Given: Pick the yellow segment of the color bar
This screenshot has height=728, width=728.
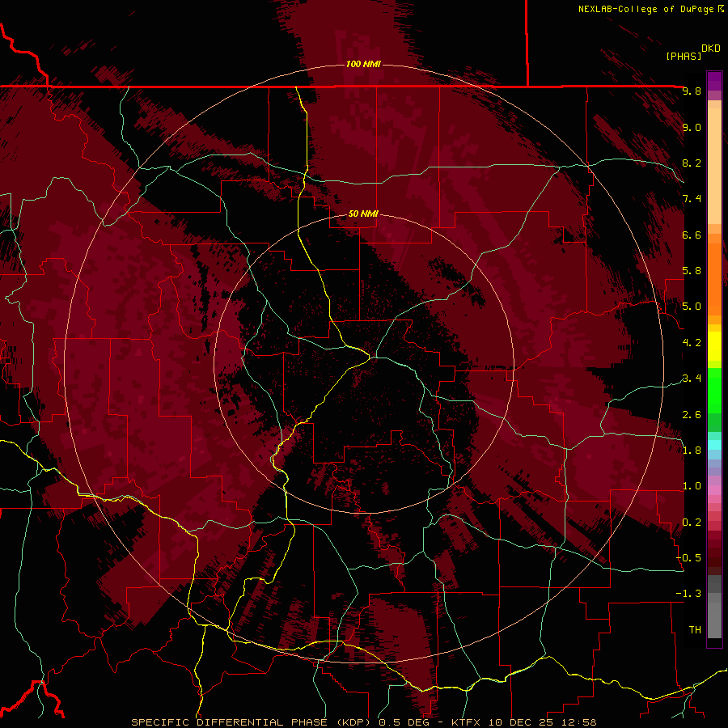Looking at the screenshot, I should (714, 346).
